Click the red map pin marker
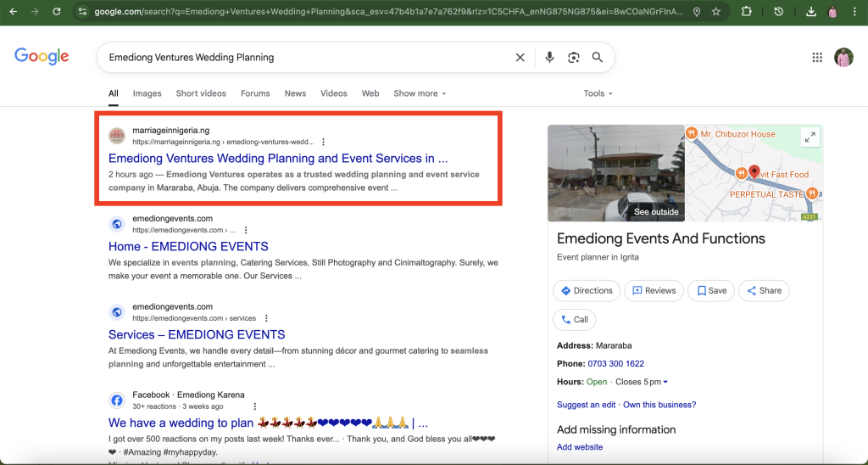 pos(754,171)
